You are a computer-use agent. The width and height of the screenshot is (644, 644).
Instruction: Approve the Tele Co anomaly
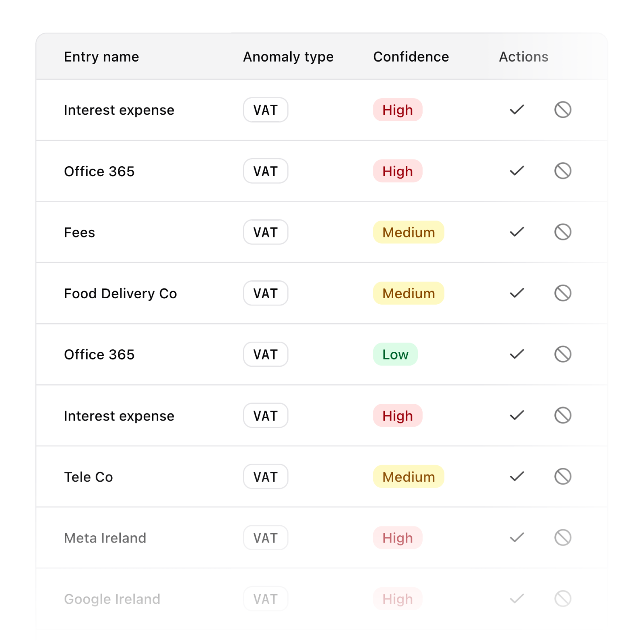click(516, 477)
